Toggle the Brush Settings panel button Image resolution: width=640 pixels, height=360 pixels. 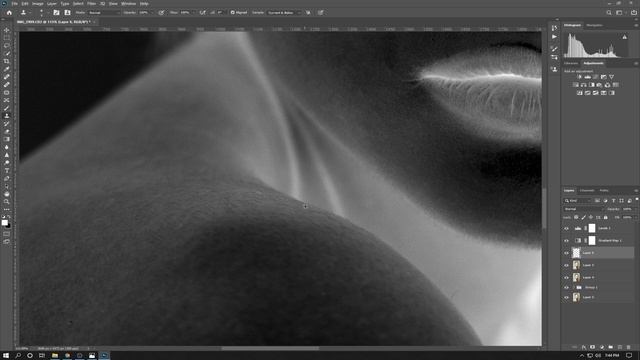[x=56, y=13]
